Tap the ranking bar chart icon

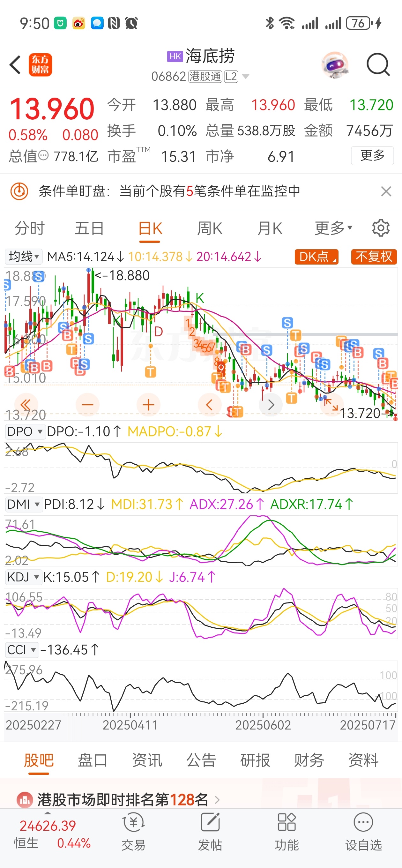25,800
